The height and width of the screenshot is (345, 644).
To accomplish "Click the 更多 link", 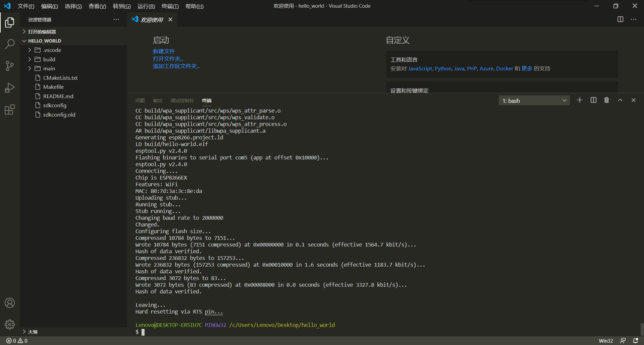I will [527, 68].
